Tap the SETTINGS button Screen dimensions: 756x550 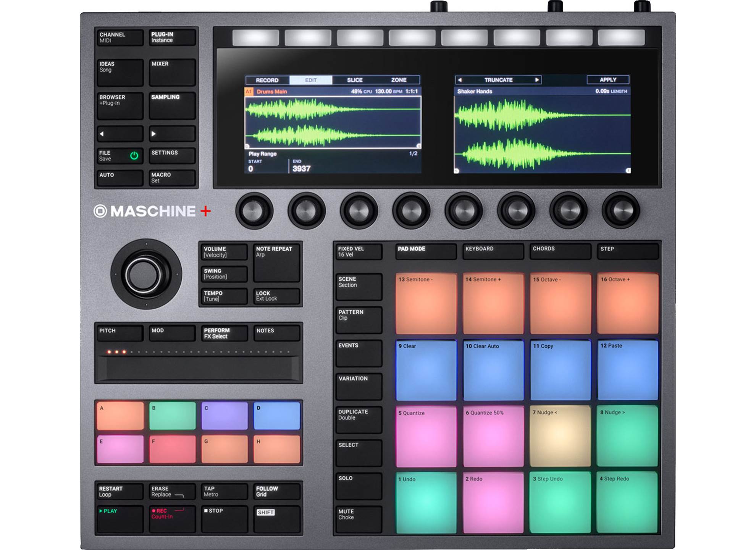point(172,156)
